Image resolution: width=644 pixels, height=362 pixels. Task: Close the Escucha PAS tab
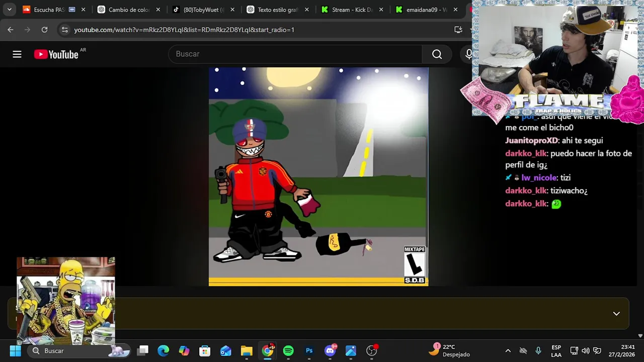84,10
